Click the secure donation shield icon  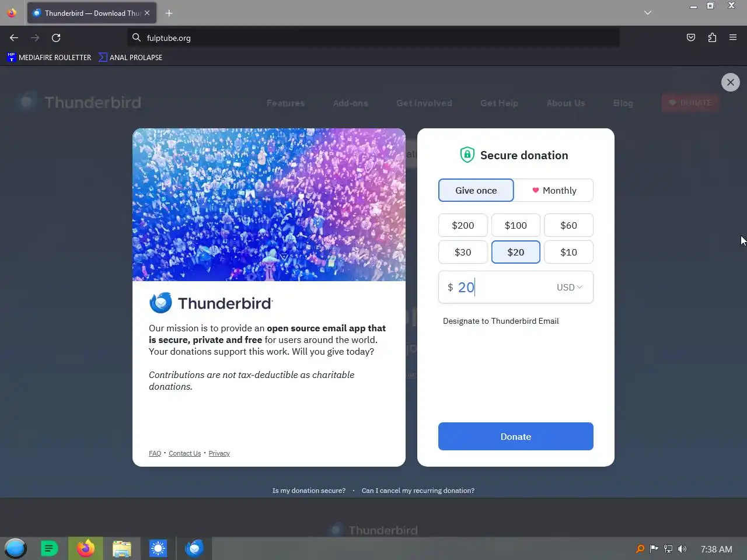click(467, 155)
